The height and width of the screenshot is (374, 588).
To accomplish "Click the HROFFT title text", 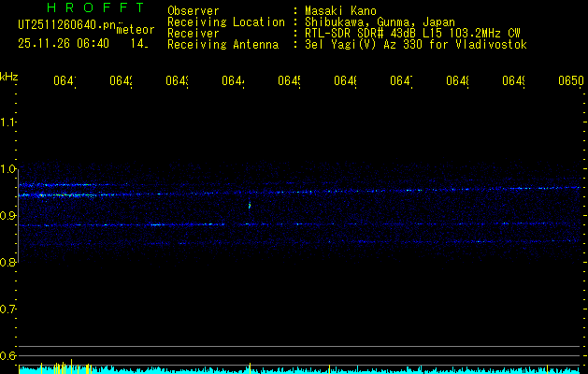I will tap(81, 7).
